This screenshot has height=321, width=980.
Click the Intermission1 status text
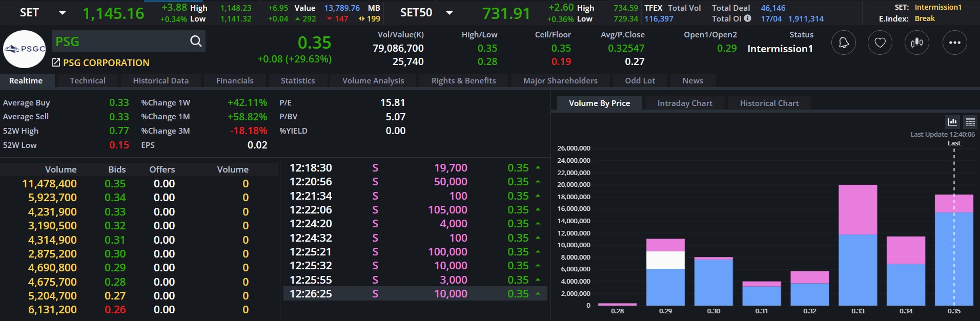(x=780, y=49)
